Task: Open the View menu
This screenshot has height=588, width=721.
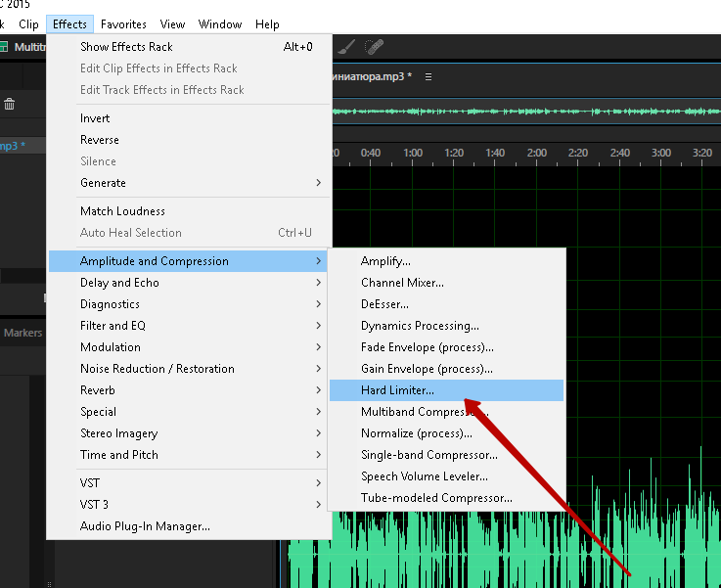Action: (172, 24)
